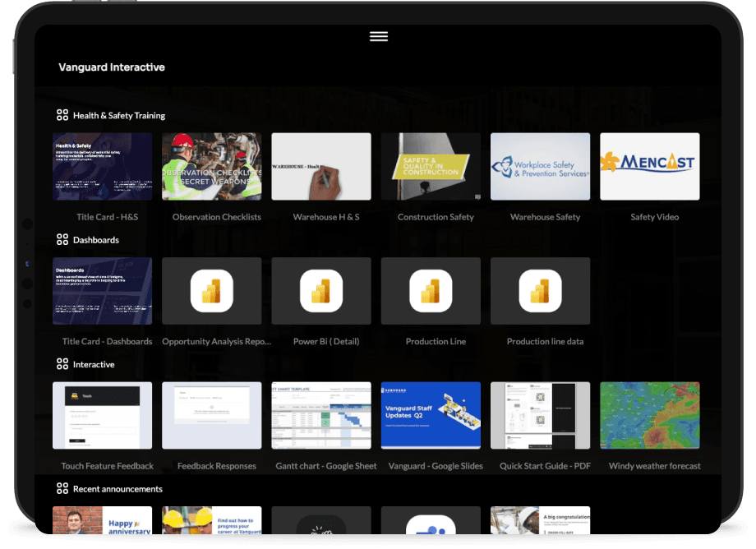Click the grid icon beside Interactive

pyautogui.click(x=64, y=364)
